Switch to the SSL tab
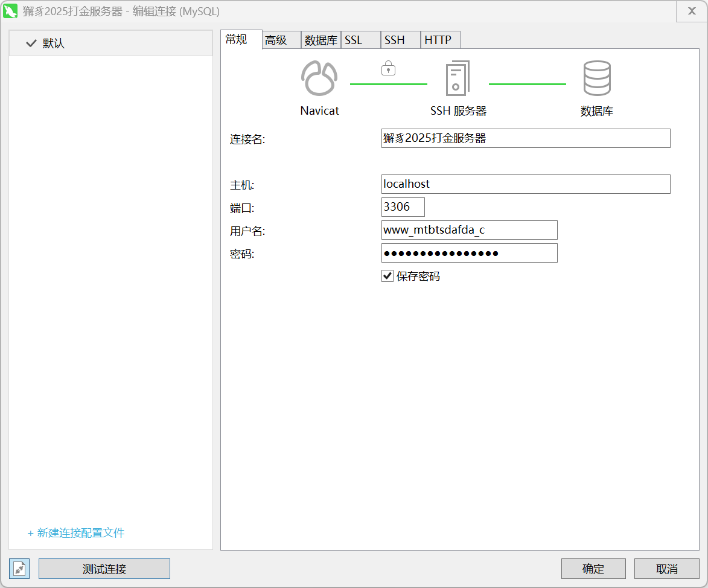This screenshot has height=588, width=708. click(354, 40)
